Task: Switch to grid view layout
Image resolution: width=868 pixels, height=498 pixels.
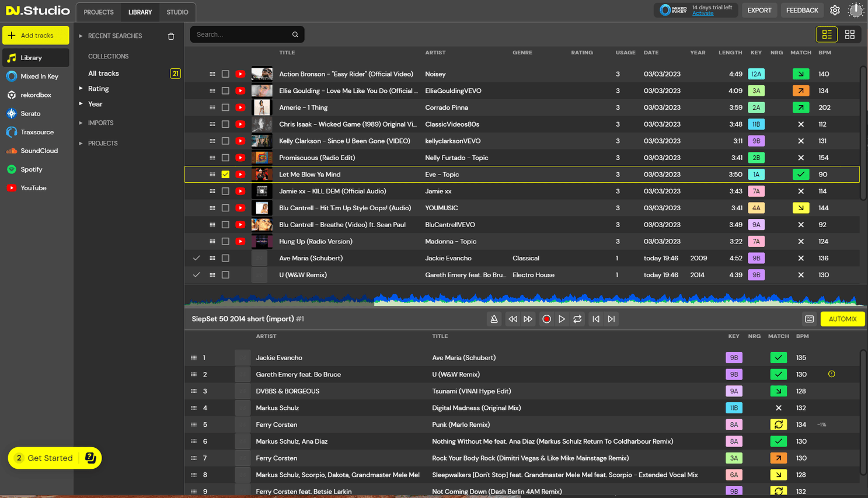Action: click(850, 34)
